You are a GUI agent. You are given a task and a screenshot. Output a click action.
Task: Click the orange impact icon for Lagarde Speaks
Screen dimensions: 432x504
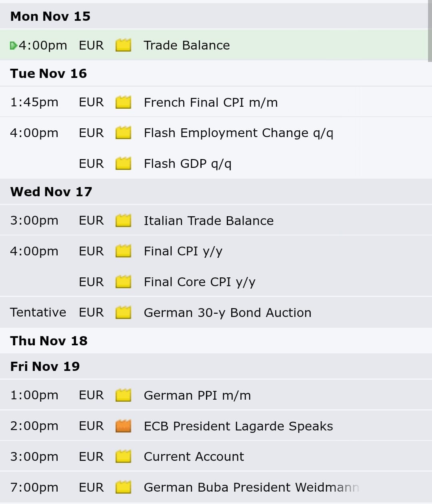[123, 426]
